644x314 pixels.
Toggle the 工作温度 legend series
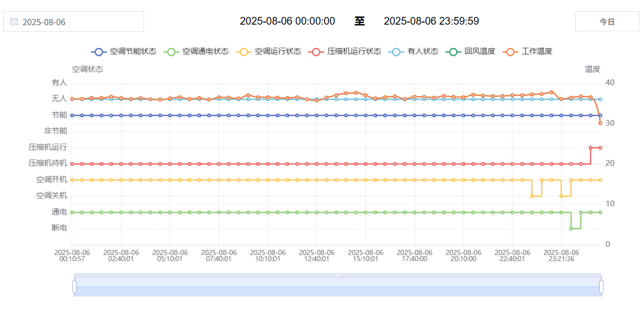pos(528,51)
